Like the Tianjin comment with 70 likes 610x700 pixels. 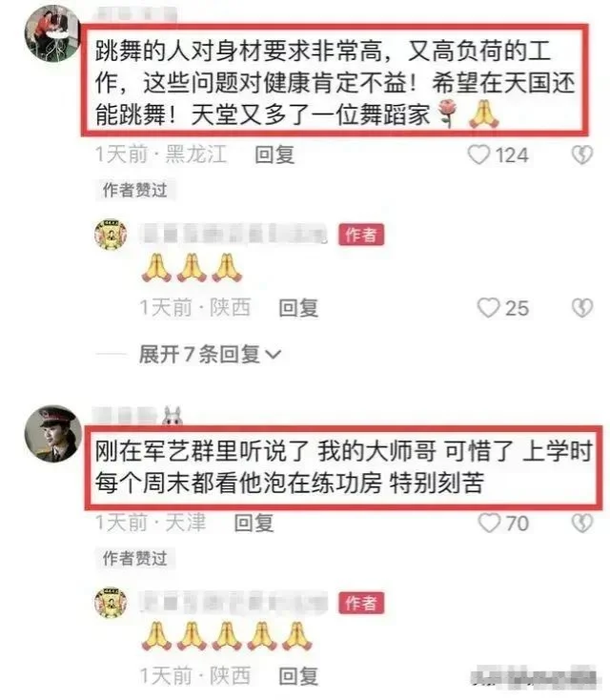(x=489, y=523)
